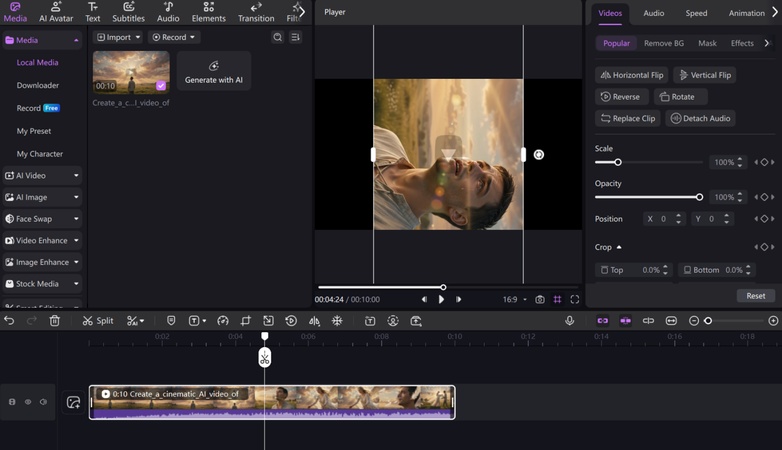Click the crop tool icon in timeline toolbar
This screenshot has height=450, width=782.
coord(245,321)
